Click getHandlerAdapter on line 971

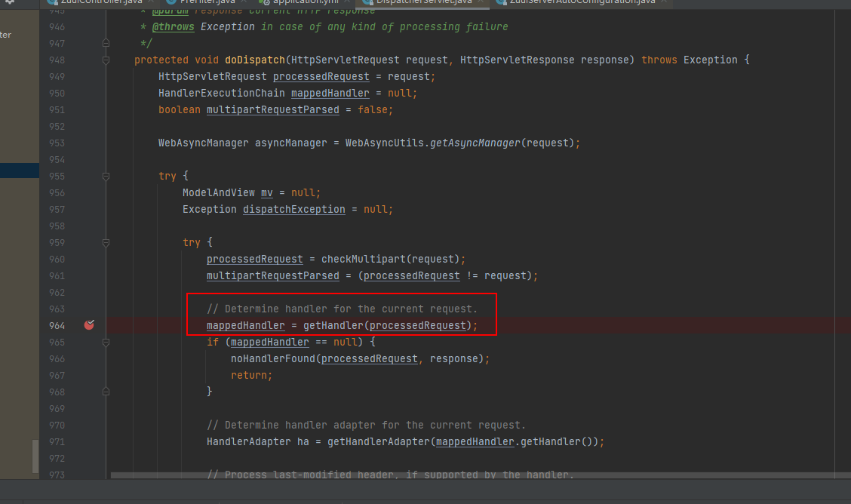[378, 441]
